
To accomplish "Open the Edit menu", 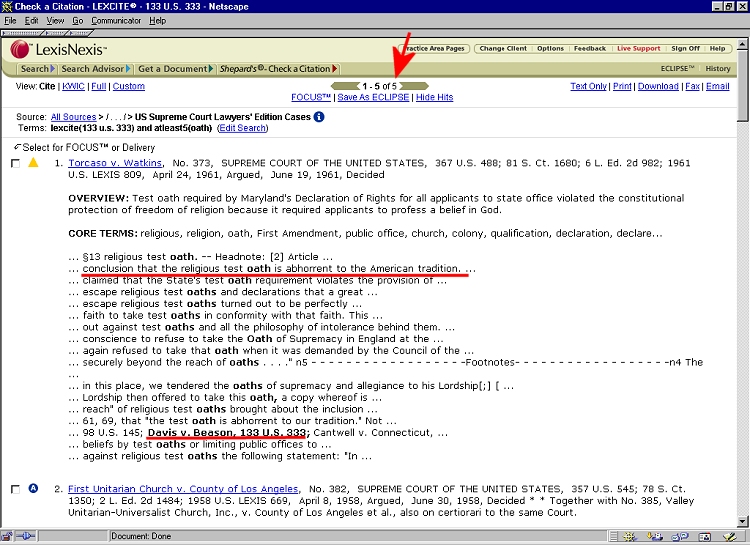I will click(32, 21).
